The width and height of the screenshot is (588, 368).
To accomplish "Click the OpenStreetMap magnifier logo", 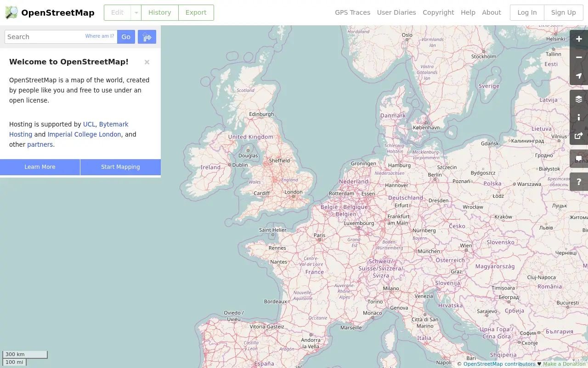I will point(11,12).
